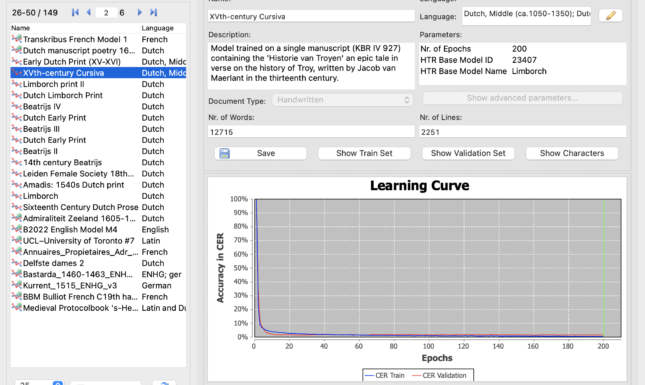Click Show Validation Set button

468,153
